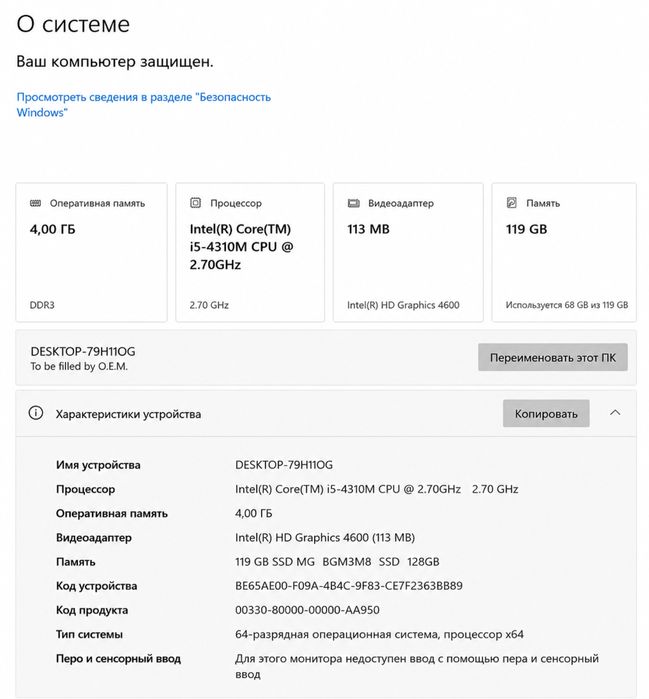Select the Процессор i5-4310M card
The width and height of the screenshot is (649, 699).
point(250,252)
